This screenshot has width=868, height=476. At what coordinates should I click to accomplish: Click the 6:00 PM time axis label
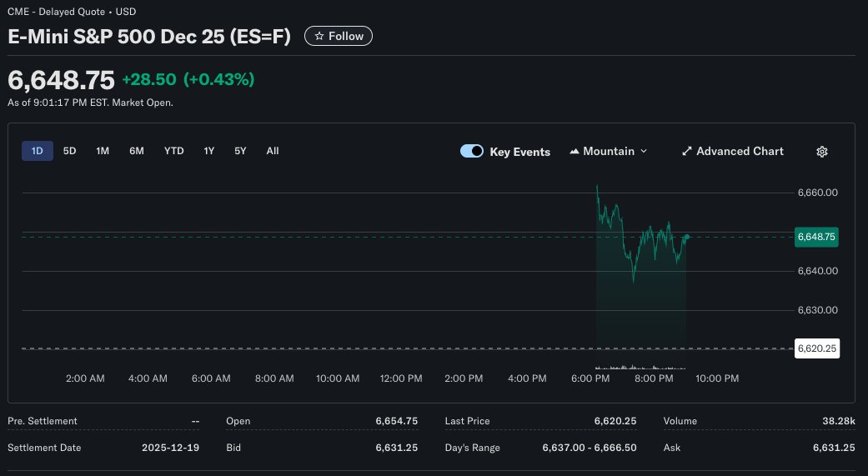click(x=590, y=378)
